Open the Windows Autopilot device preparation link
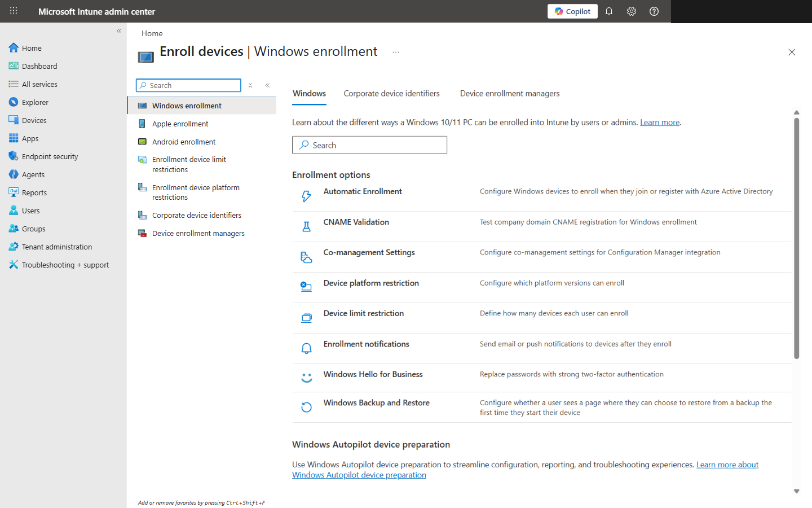Viewport: 812px width, 508px height. 359,475
